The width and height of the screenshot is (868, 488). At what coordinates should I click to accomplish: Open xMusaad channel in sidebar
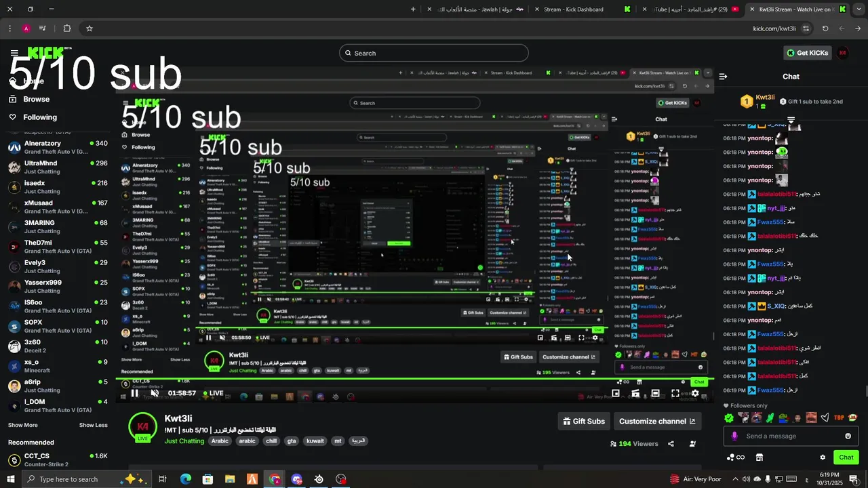[x=58, y=207]
